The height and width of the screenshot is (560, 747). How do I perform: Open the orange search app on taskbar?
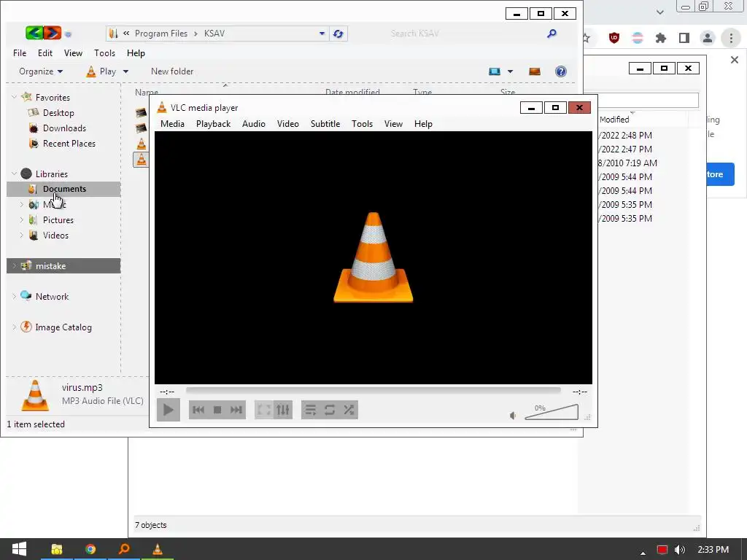(124, 549)
